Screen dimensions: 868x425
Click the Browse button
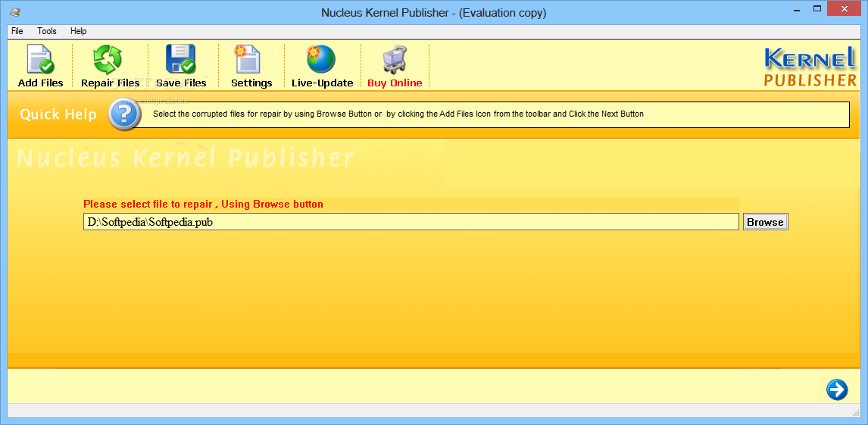[x=765, y=222]
